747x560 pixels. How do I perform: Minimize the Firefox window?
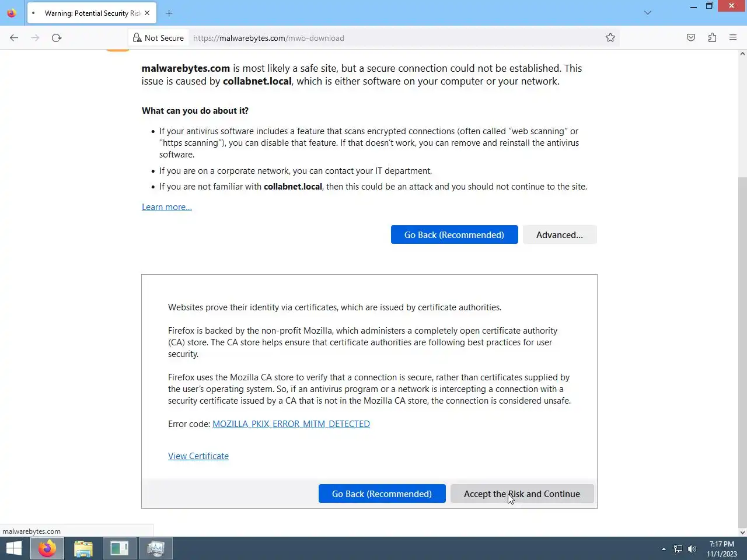(x=693, y=6)
